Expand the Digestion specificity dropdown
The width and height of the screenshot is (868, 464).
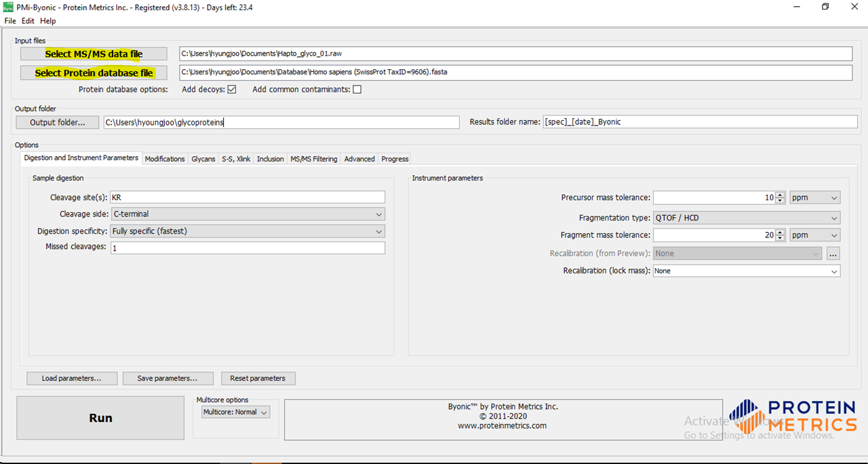[x=248, y=231]
